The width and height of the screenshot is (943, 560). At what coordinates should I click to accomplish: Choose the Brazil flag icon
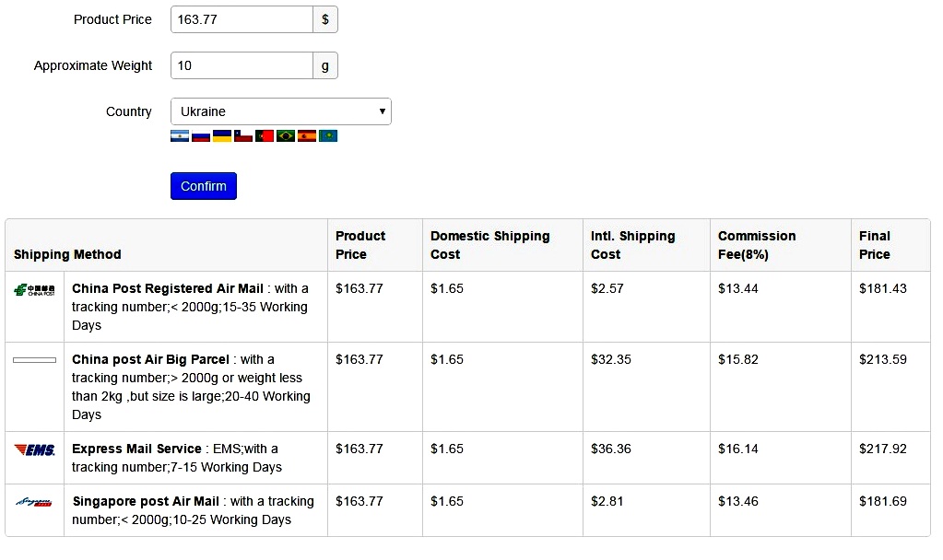286,136
